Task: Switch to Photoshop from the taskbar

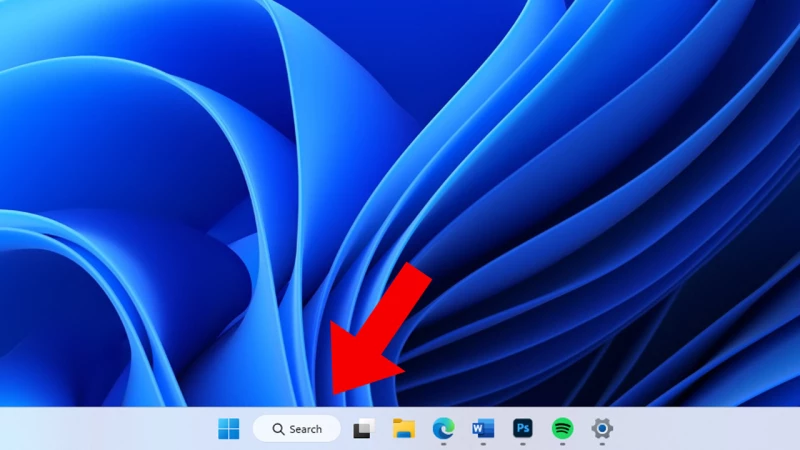Action: pos(522,429)
